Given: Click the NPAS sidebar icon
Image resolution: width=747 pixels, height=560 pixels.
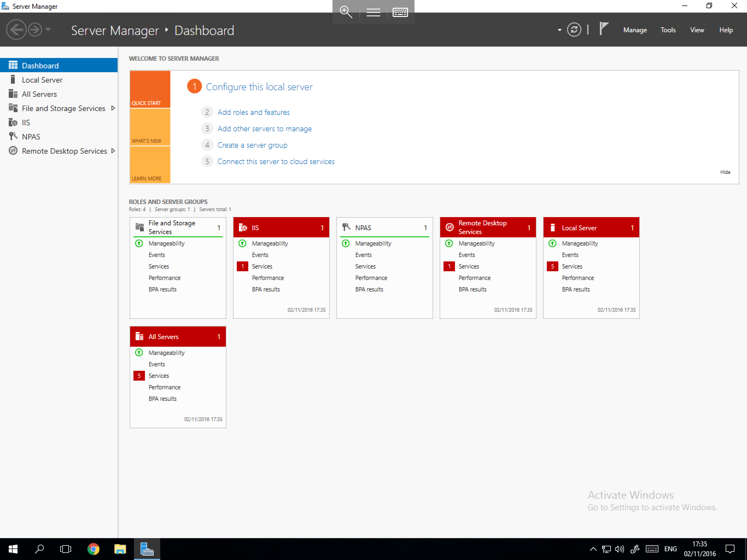Looking at the screenshot, I should 13,136.
